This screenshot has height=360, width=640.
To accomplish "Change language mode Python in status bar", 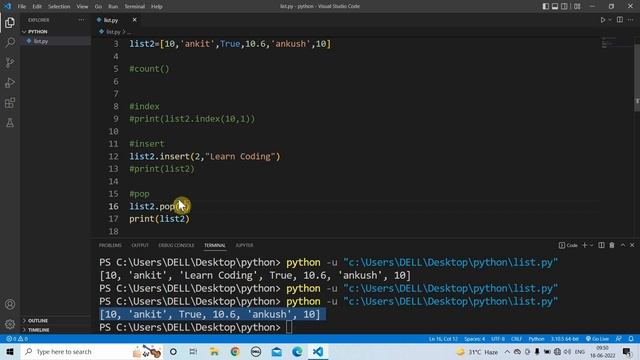I will [536, 339].
